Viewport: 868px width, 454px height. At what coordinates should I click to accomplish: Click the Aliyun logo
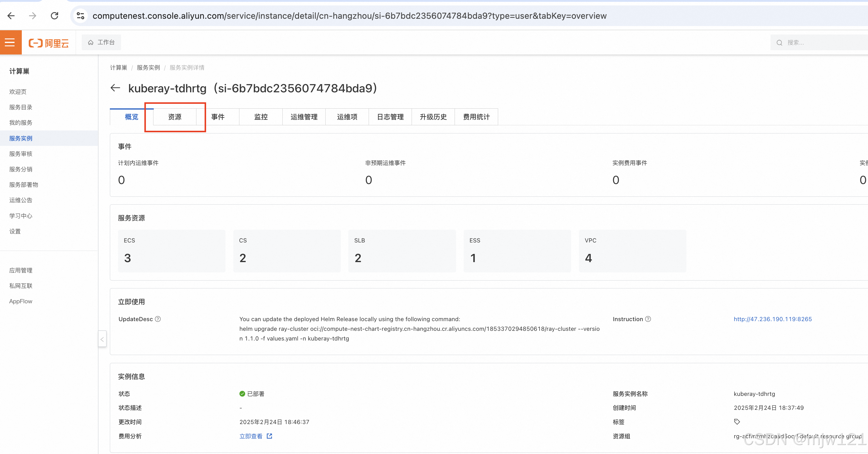tap(49, 43)
